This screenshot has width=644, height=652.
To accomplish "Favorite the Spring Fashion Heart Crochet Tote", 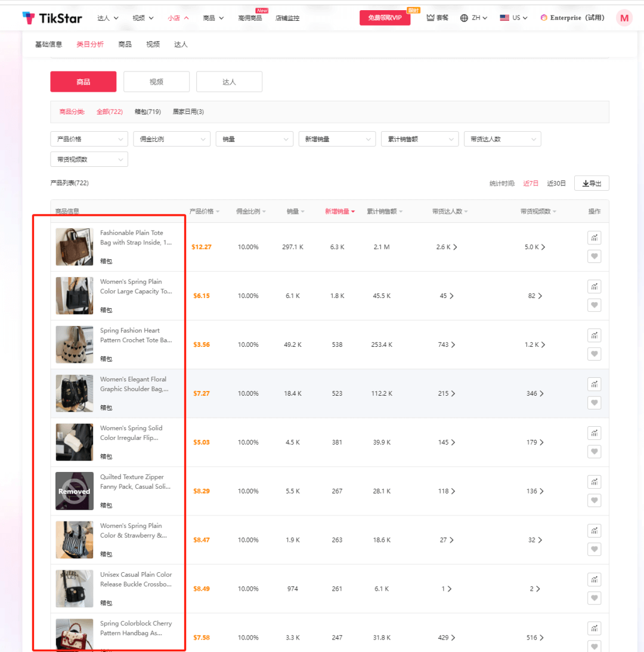I will (x=594, y=354).
